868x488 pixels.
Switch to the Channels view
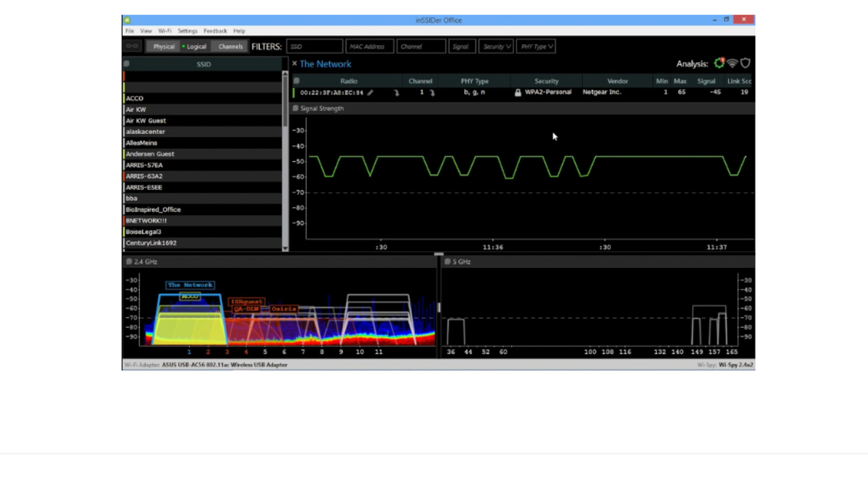(230, 47)
